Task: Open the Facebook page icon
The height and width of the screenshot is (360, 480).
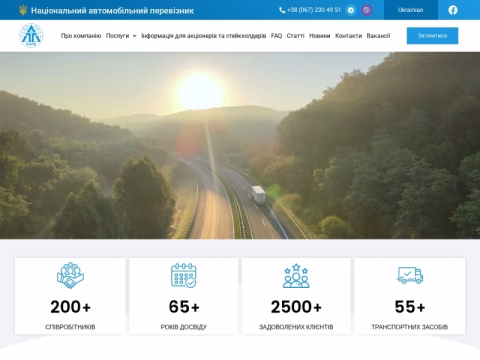Action: tap(453, 10)
